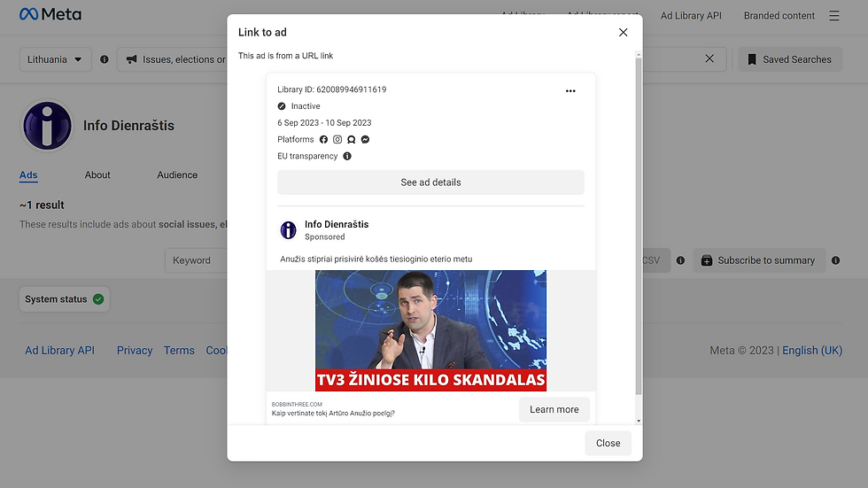The width and height of the screenshot is (868, 488).
Task: Click the Instagram platform icon
Action: pyautogui.click(x=337, y=139)
